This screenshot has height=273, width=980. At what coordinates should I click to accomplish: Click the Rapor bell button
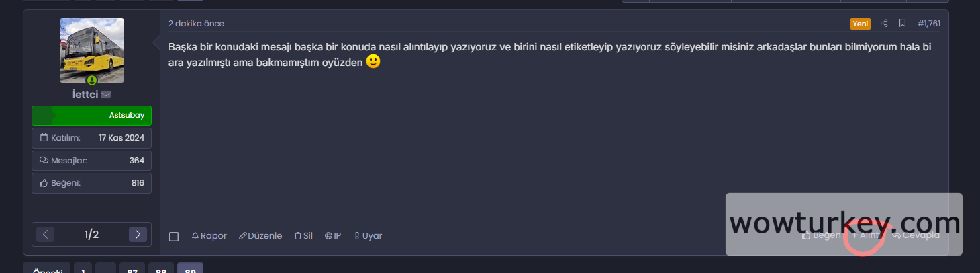tap(209, 236)
